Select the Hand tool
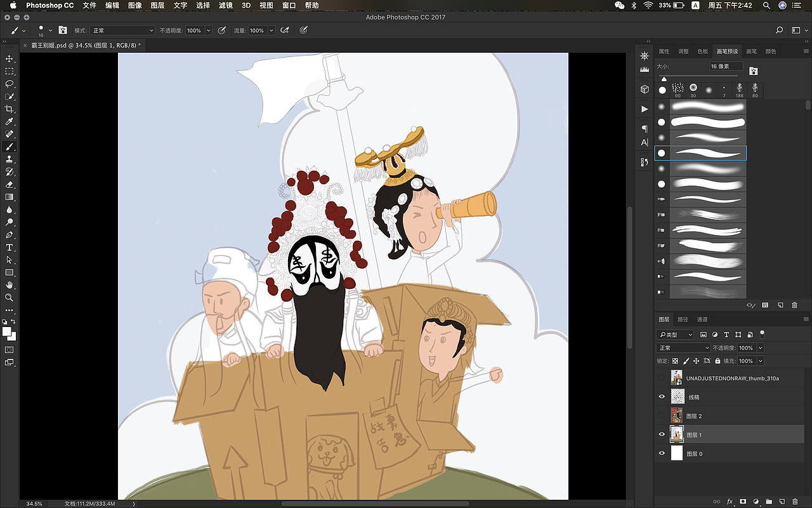The image size is (812, 508). pyautogui.click(x=10, y=285)
